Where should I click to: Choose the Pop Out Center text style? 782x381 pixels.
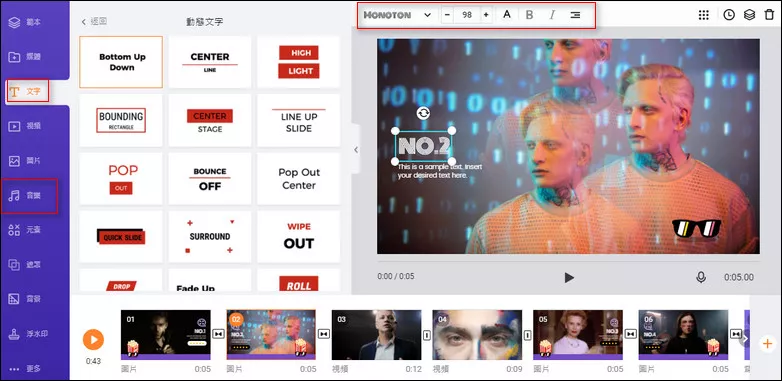point(299,179)
